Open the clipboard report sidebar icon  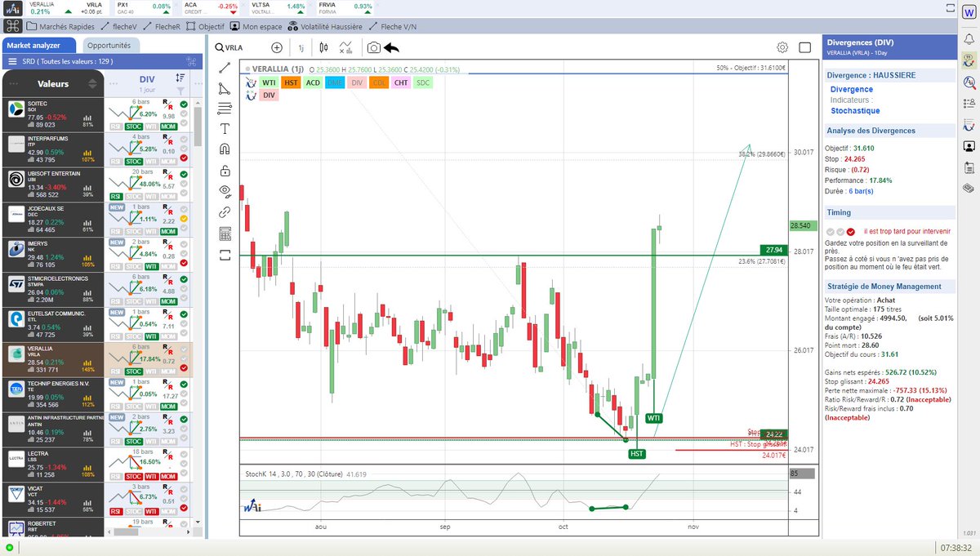[x=969, y=167]
